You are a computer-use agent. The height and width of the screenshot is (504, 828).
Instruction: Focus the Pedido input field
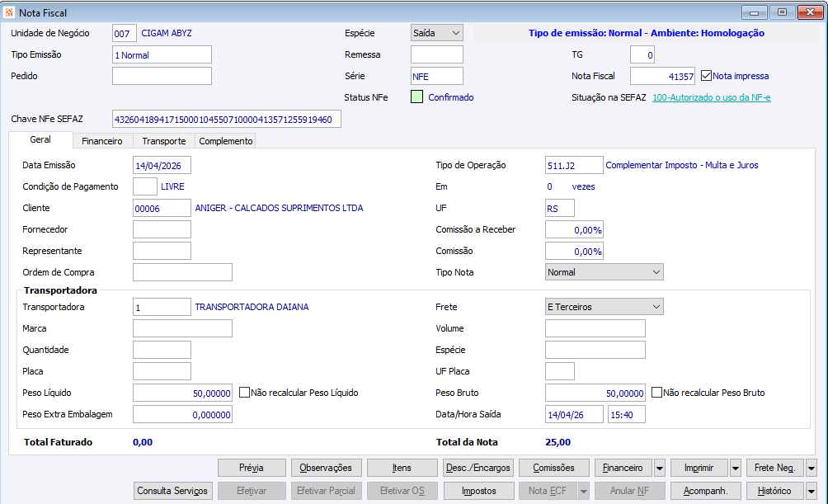(x=162, y=76)
